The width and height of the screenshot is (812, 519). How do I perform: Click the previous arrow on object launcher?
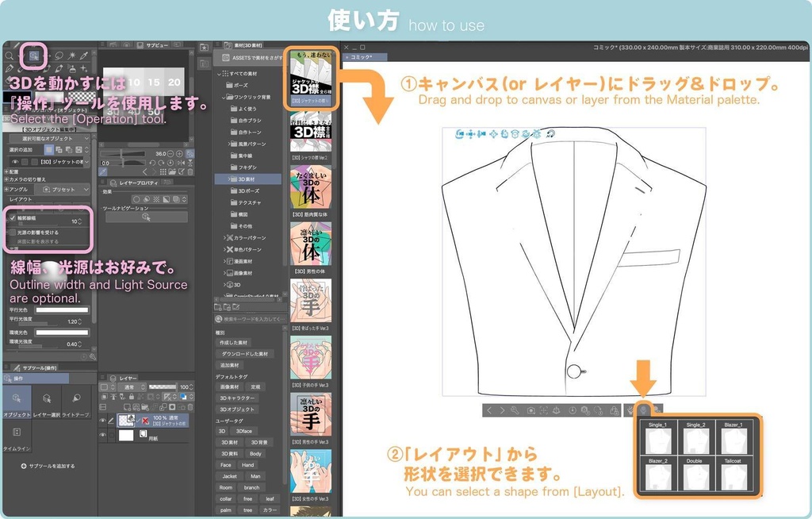tap(489, 410)
